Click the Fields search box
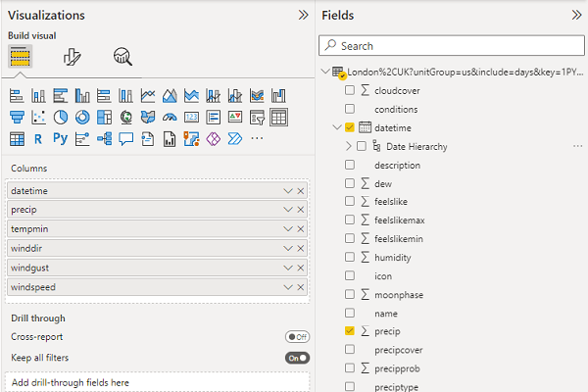This screenshot has height=392, width=588. click(455, 45)
